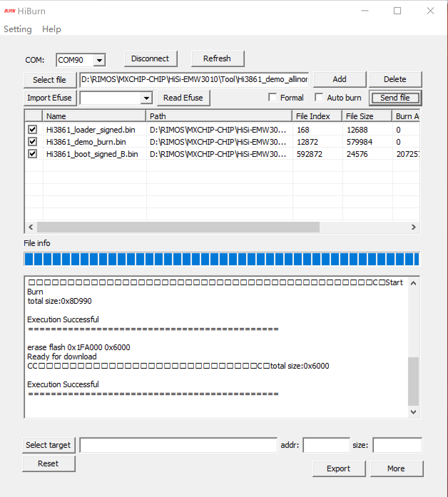Maximize the HiBurn window
The height and width of the screenshot is (497, 448).
(x=397, y=11)
